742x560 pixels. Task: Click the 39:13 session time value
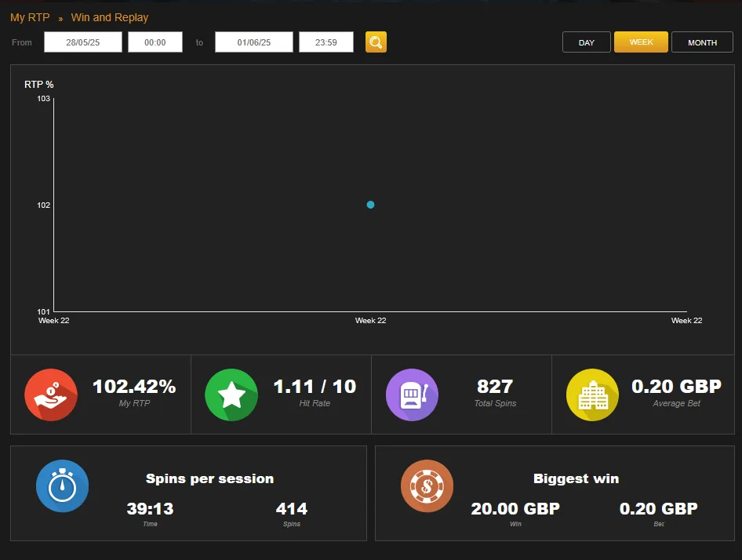(x=150, y=509)
